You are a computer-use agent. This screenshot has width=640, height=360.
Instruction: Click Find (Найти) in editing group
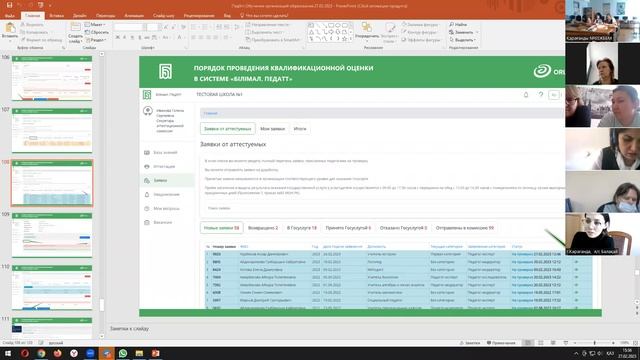(458, 24)
